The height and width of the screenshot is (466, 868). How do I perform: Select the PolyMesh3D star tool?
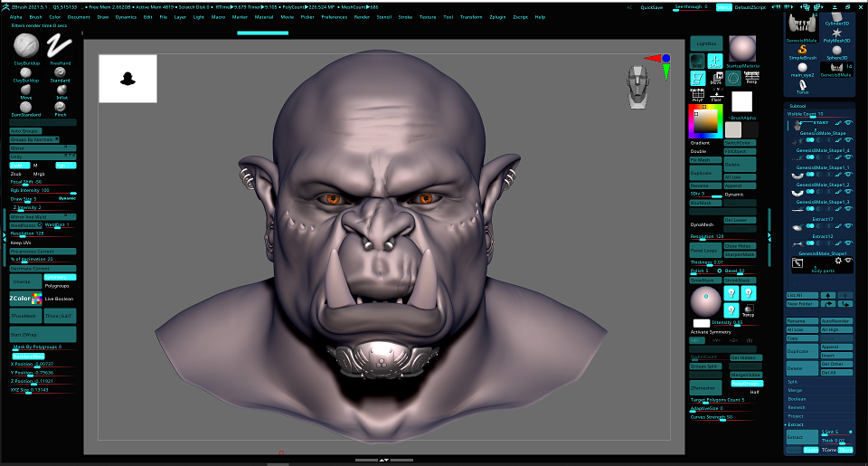(836, 33)
